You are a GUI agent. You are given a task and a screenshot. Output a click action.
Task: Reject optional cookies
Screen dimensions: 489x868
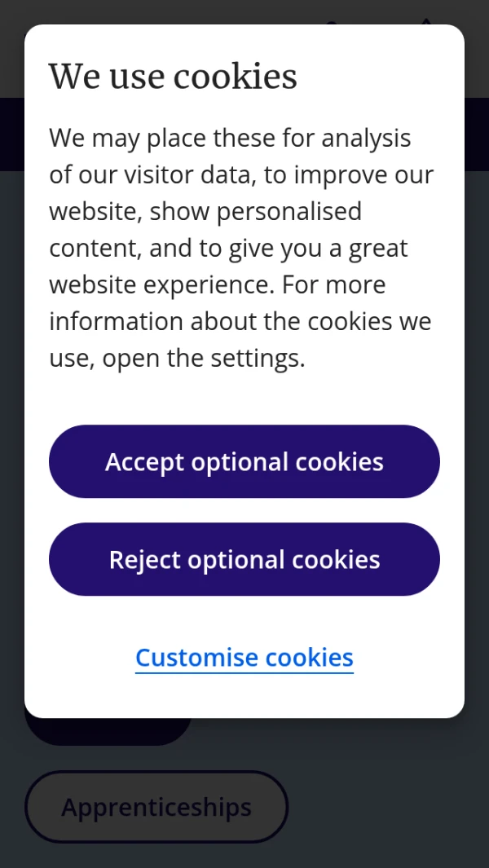244,559
